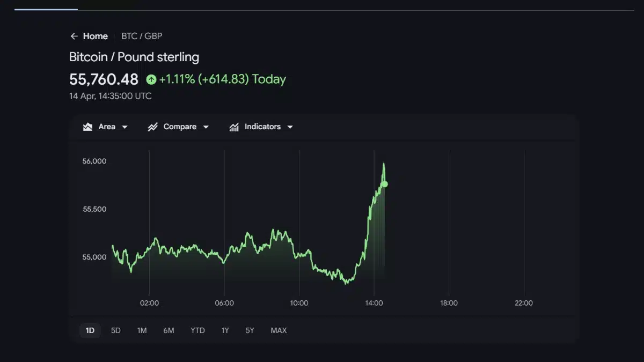
Task: Click the back arrow next to Home
Action: pyautogui.click(x=74, y=36)
